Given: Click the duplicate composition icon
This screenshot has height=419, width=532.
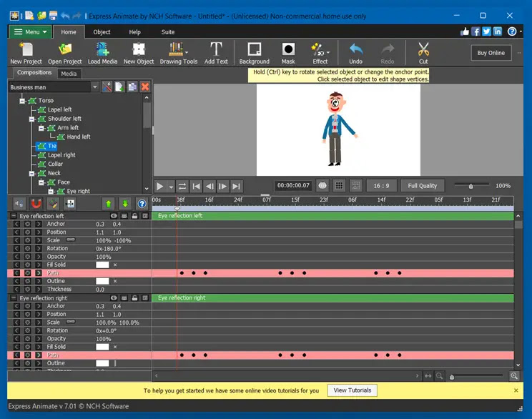Looking at the screenshot, I should tap(132, 87).
